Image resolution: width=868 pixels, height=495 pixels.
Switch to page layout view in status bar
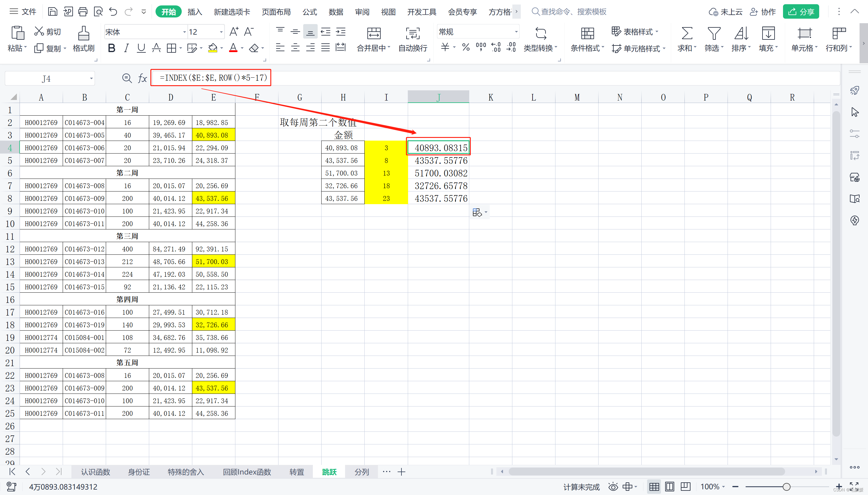tap(669, 487)
